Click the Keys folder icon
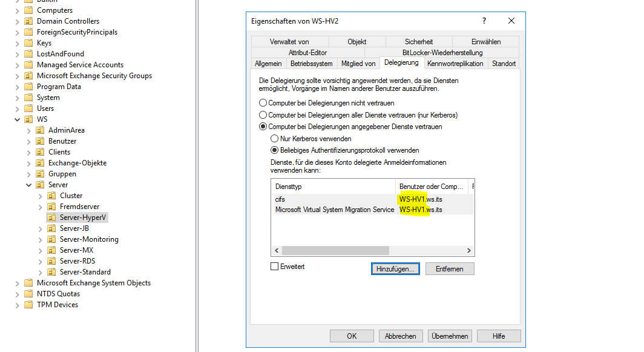Viewport: 644px width, 352px height. point(28,43)
